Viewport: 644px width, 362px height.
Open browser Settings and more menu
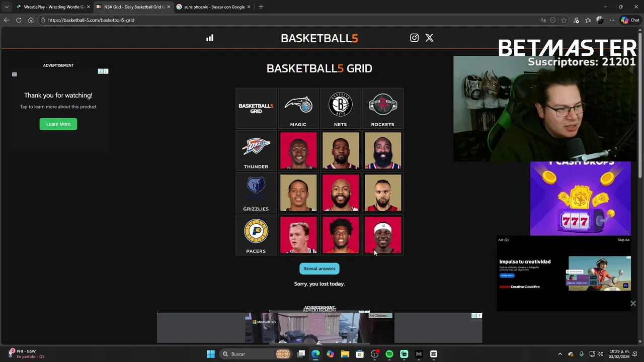pyautogui.click(x=612, y=20)
